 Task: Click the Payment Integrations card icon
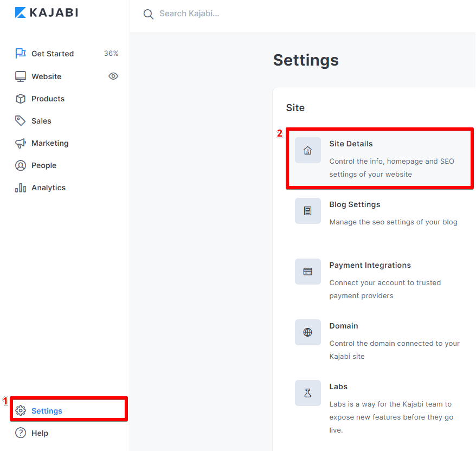coord(307,272)
